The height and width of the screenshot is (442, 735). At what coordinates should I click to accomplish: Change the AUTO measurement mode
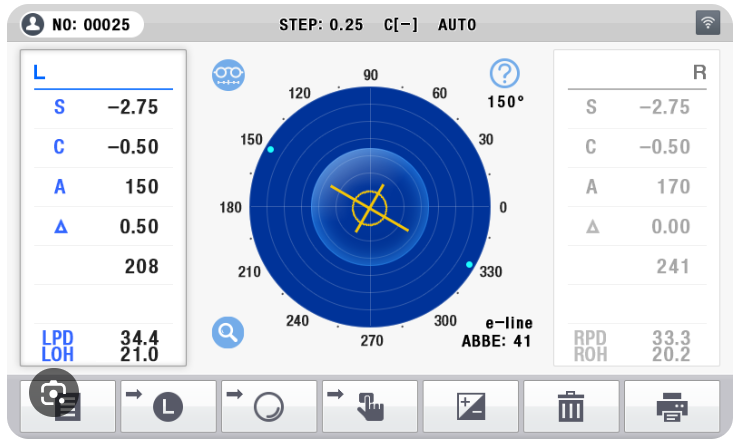457,24
